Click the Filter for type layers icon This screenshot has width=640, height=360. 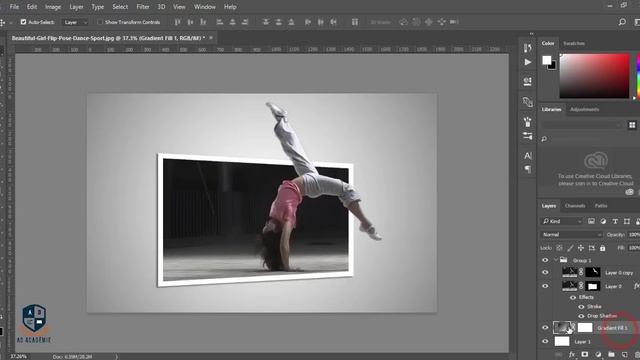(x=615, y=221)
